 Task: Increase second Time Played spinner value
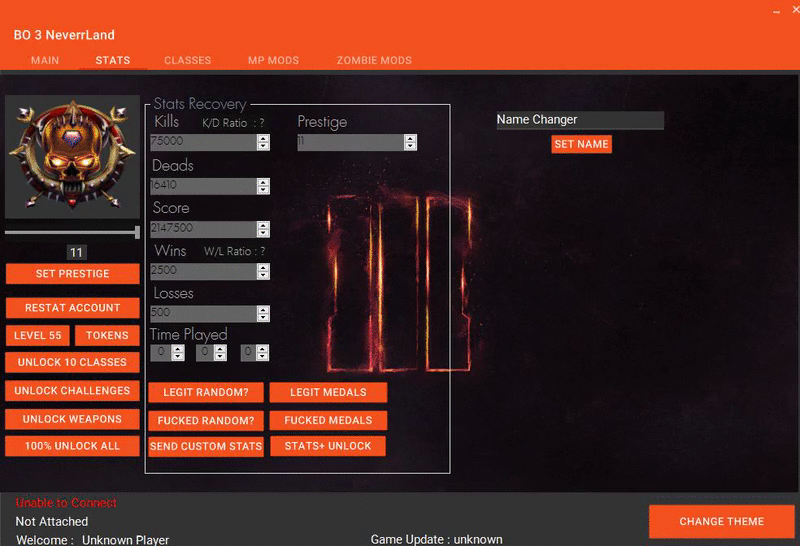(x=220, y=349)
